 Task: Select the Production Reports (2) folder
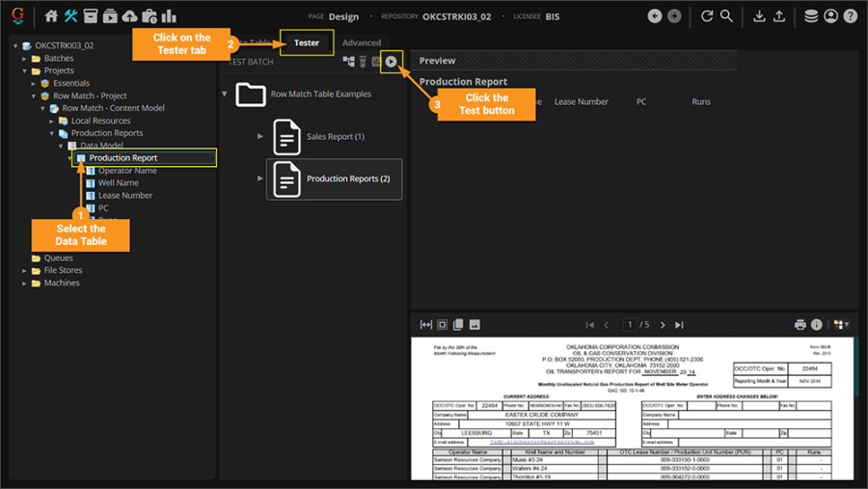coord(335,178)
